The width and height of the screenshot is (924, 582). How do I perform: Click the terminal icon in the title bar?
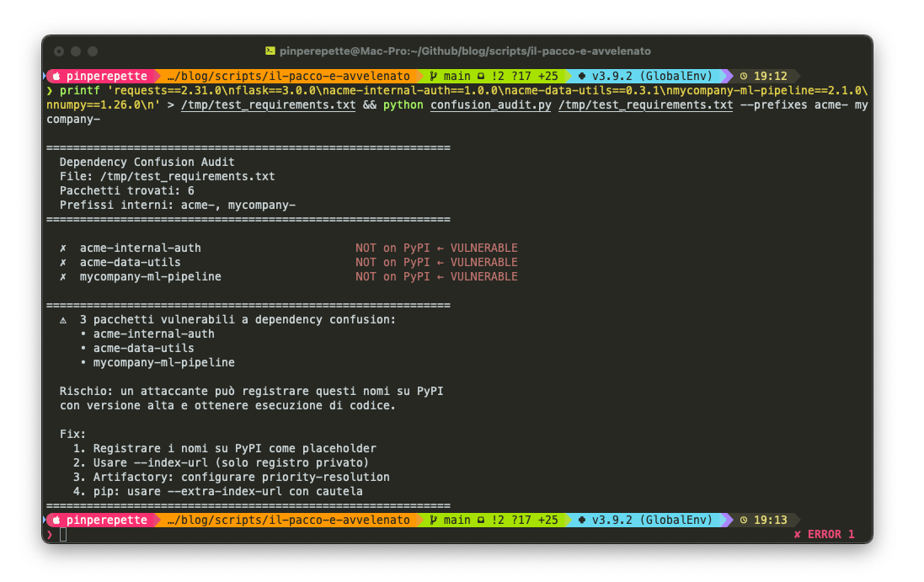point(271,51)
